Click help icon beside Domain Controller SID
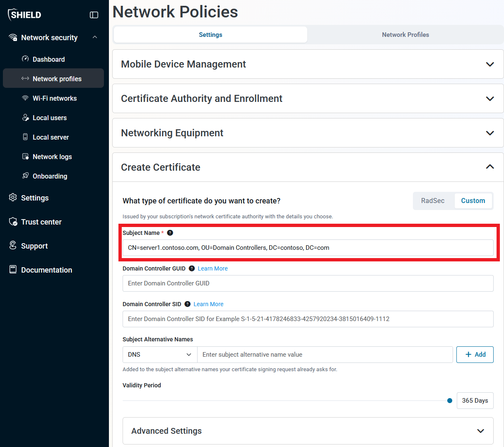This screenshot has width=504, height=447. [188, 304]
